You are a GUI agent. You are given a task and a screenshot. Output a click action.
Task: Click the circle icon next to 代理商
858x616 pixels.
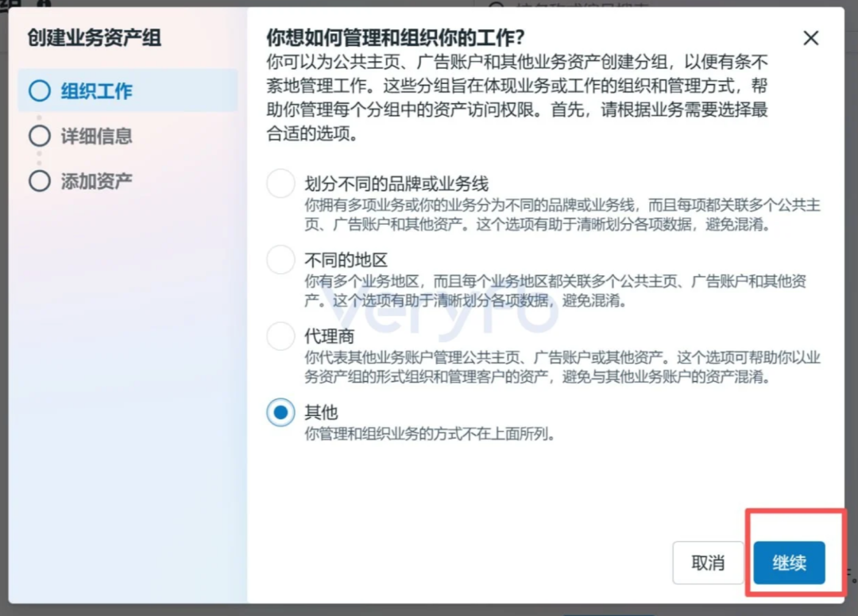(x=280, y=337)
